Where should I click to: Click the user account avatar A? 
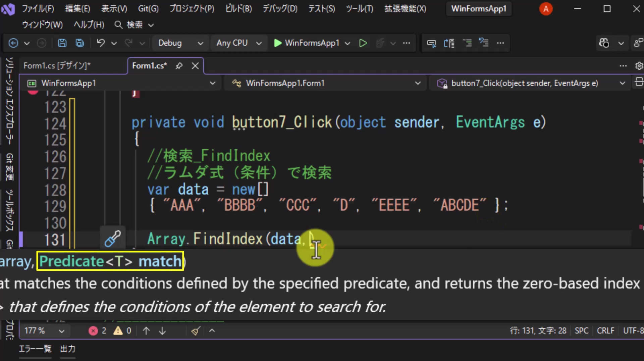tap(546, 9)
